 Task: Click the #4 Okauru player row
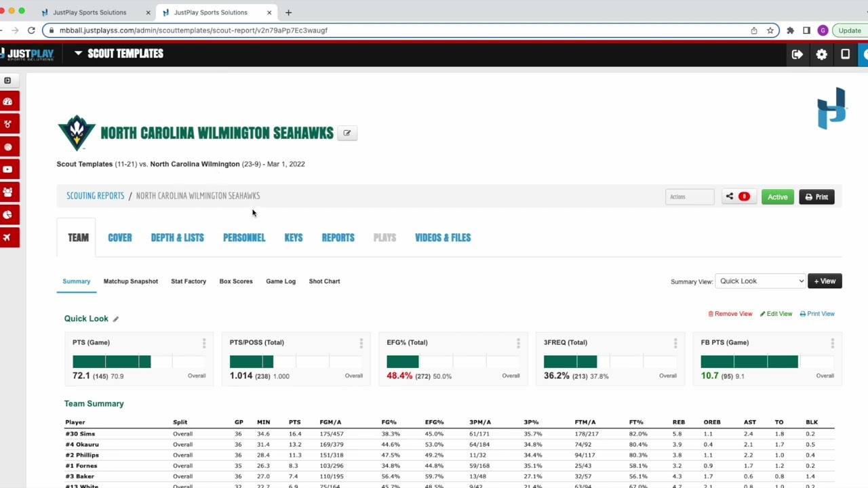click(449, 445)
